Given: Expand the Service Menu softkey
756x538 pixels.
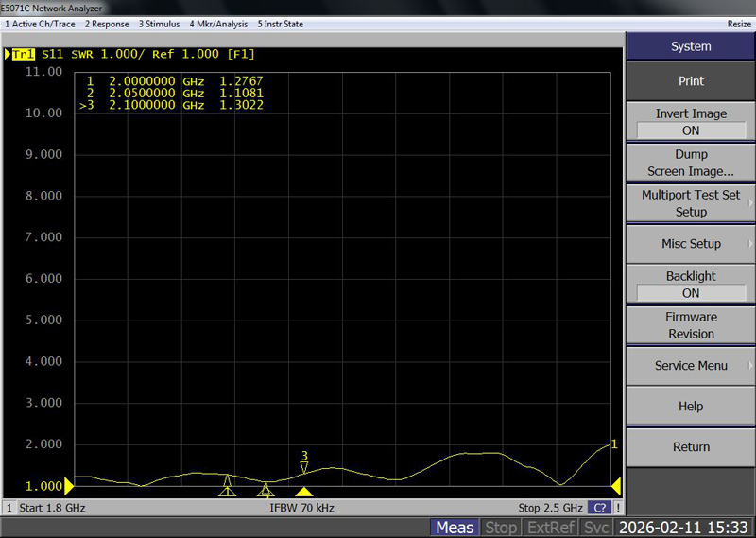Looking at the screenshot, I should point(691,366).
